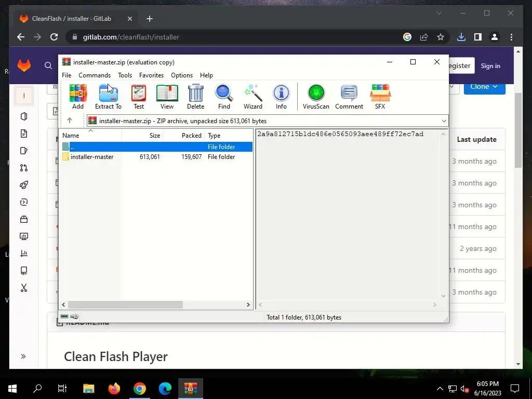532x399 pixels.
Task: Sort by the Size column header
Action: click(x=142, y=136)
